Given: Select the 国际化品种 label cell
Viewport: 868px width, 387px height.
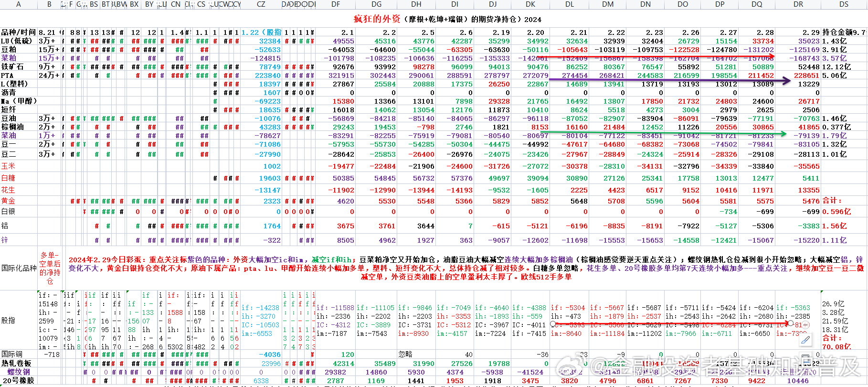Looking at the screenshot, I should (x=19, y=268).
